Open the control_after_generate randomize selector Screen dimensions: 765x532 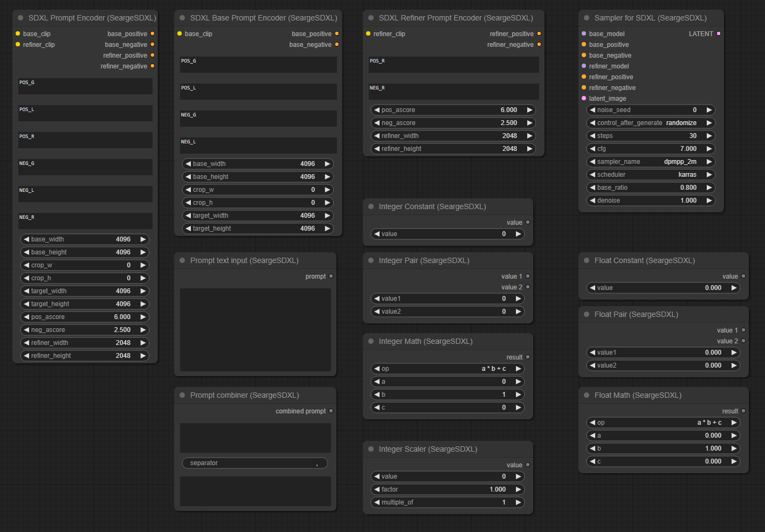[651, 123]
